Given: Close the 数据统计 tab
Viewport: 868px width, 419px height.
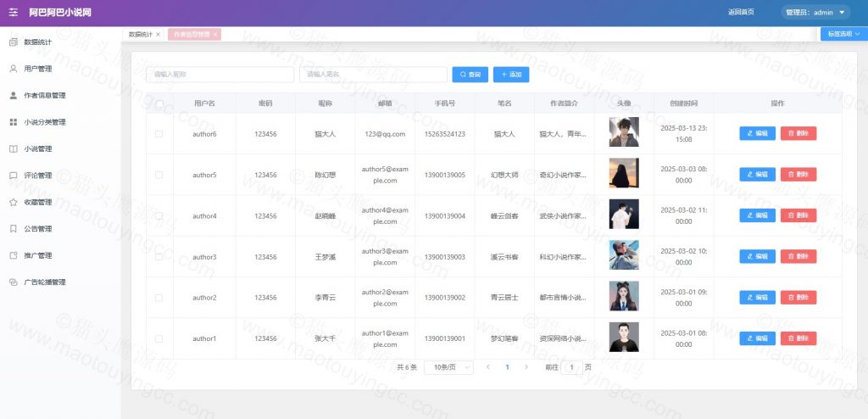Looking at the screenshot, I should [158, 35].
